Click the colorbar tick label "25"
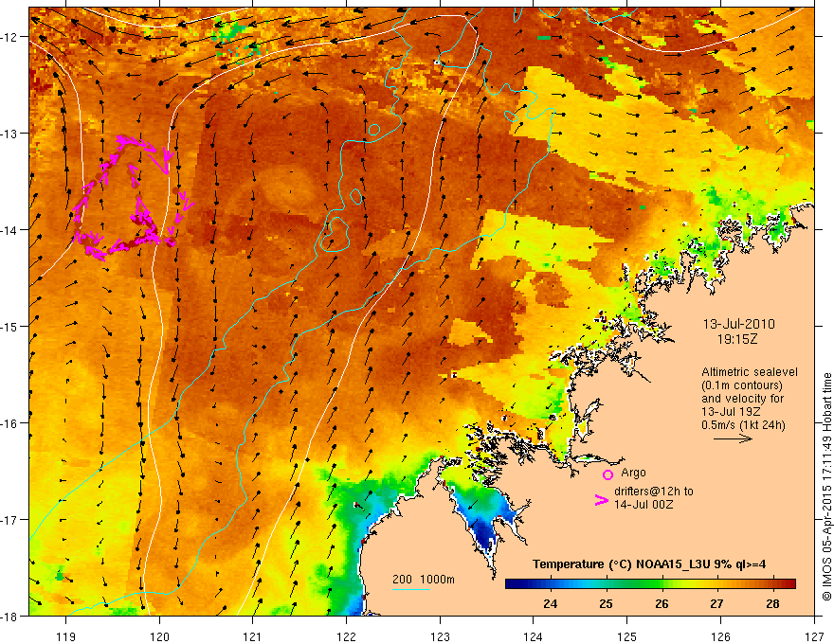This screenshot has height=644, width=834. (606, 604)
